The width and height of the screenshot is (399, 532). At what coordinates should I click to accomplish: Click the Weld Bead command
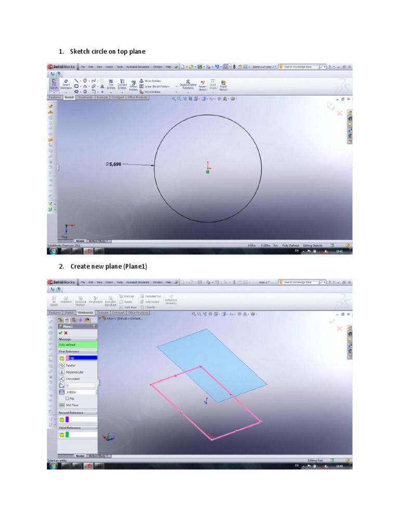[128, 307]
